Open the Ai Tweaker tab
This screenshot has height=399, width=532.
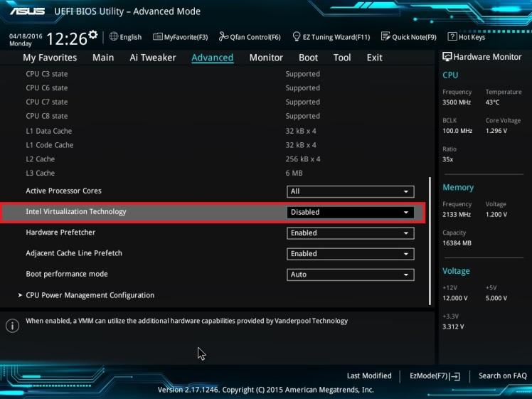coord(153,58)
